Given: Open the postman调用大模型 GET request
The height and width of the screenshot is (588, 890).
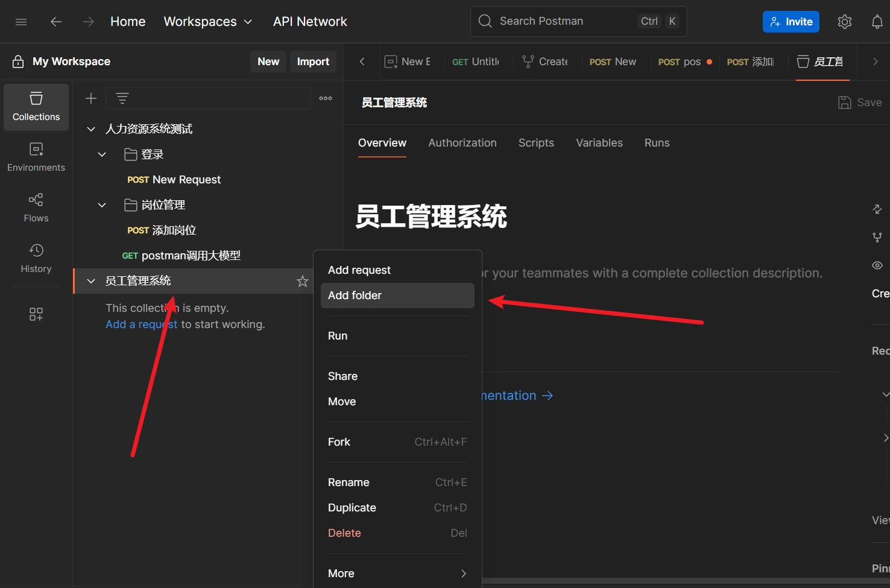Looking at the screenshot, I should click(x=190, y=256).
